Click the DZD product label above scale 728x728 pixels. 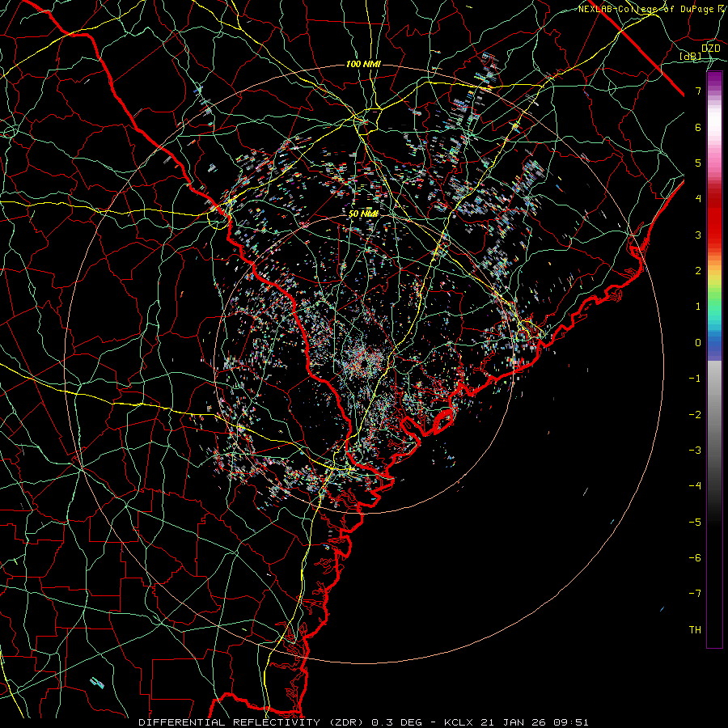point(710,49)
